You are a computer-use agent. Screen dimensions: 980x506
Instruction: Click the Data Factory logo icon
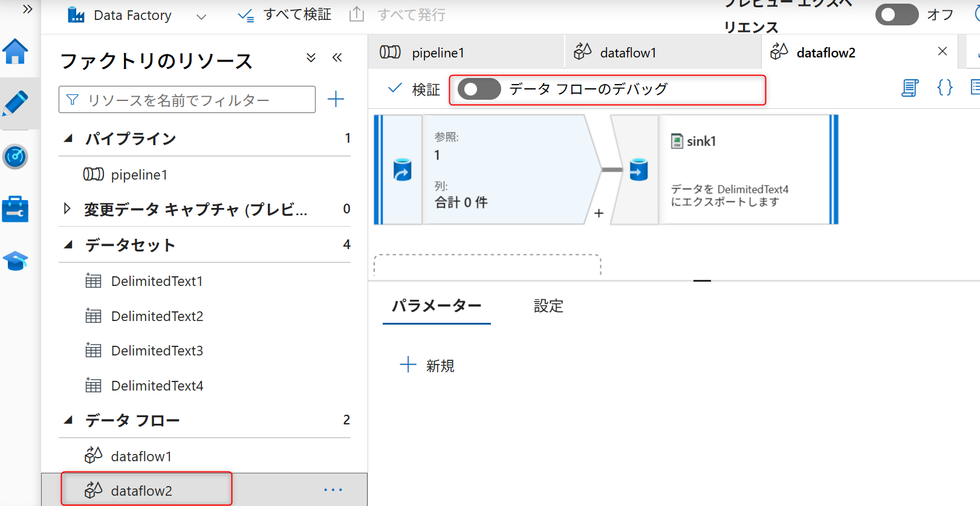coord(76,15)
